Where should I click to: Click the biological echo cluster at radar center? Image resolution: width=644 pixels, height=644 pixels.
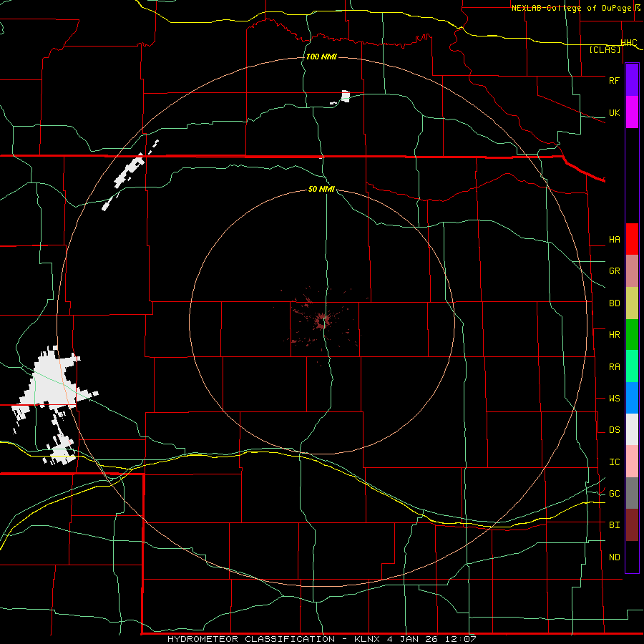321,321
